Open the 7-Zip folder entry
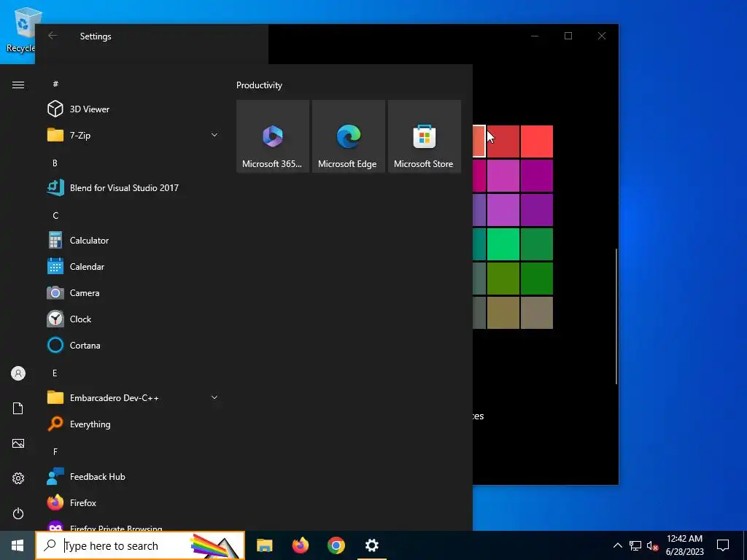 (x=133, y=135)
